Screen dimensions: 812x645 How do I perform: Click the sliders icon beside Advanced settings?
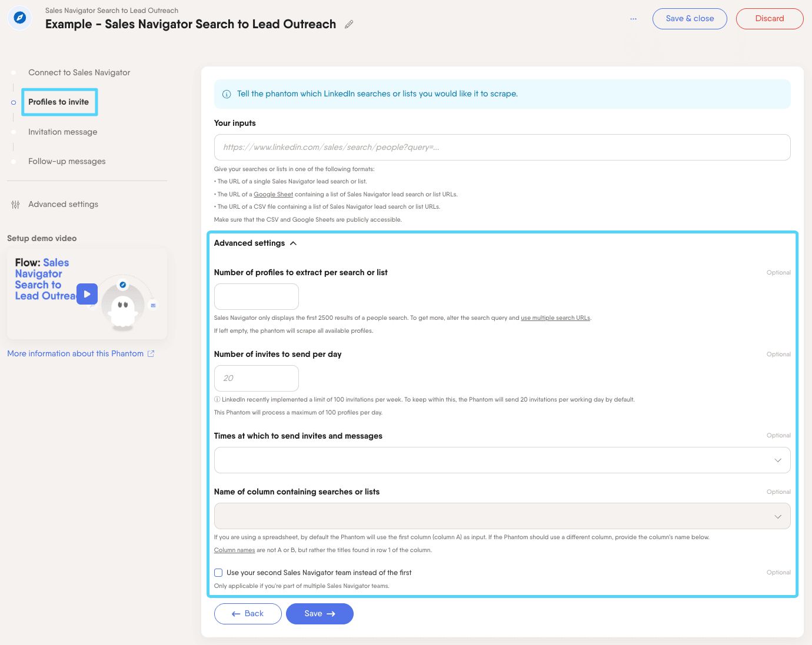[15, 205]
